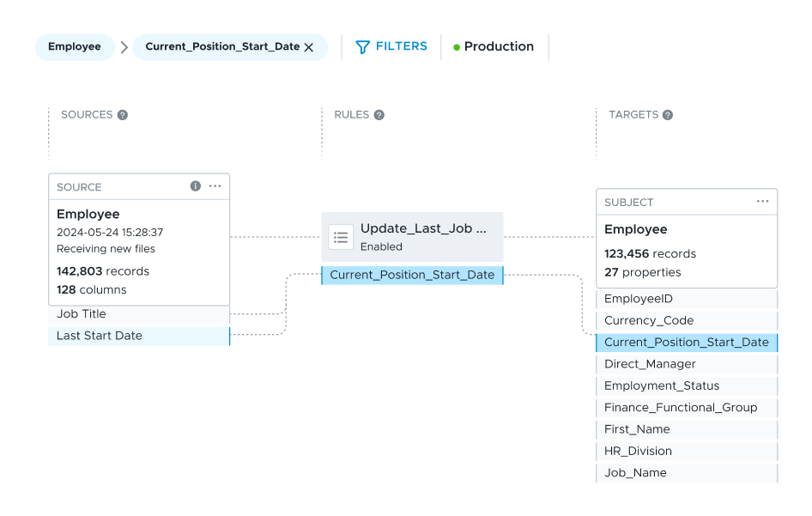Viewport: 812px width, 516px height.
Task: Click the green Production status dot
Action: 457,47
